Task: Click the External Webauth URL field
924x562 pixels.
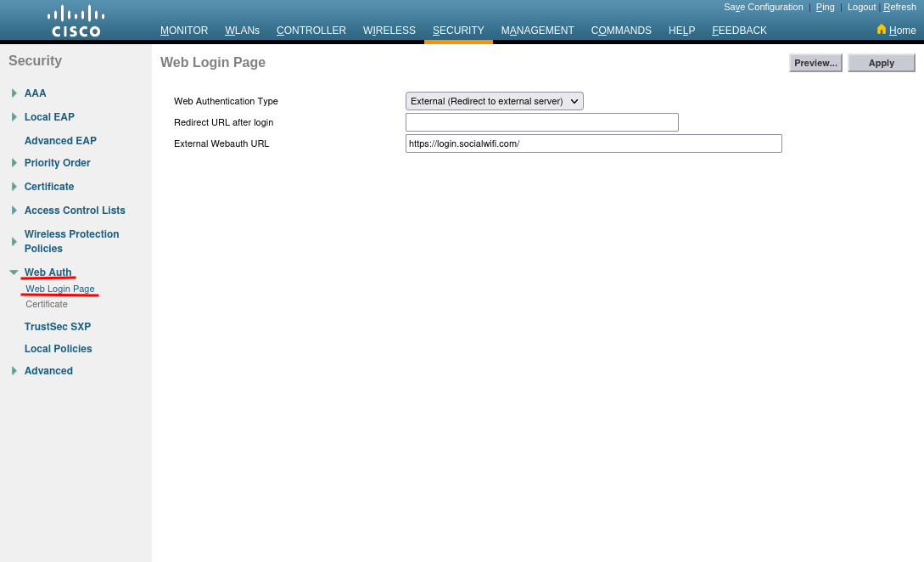Action: click(x=593, y=143)
